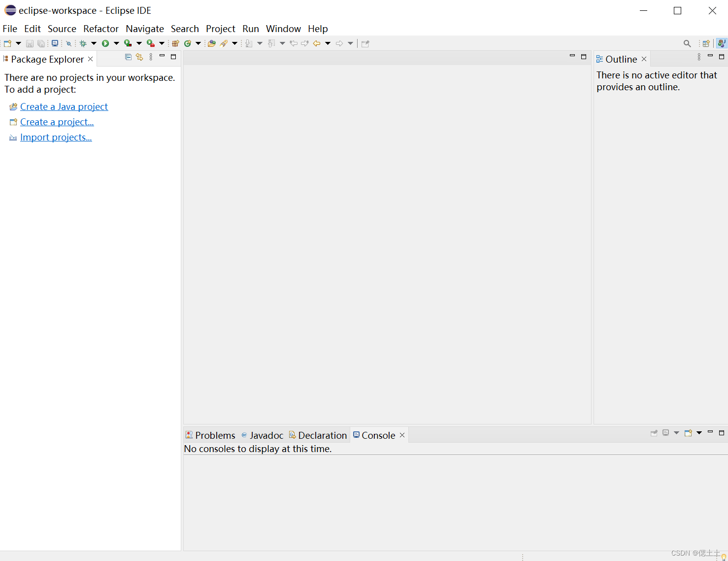
Task: Open Package Explorer view menu dots
Action: 151,57
